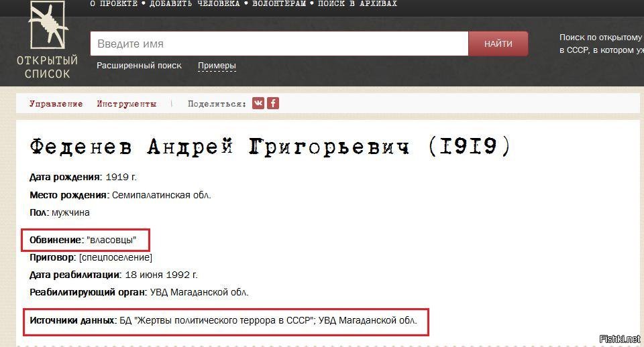Click the Fishki.net watermark
This screenshot has width=644, height=347.
[x=620, y=339]
